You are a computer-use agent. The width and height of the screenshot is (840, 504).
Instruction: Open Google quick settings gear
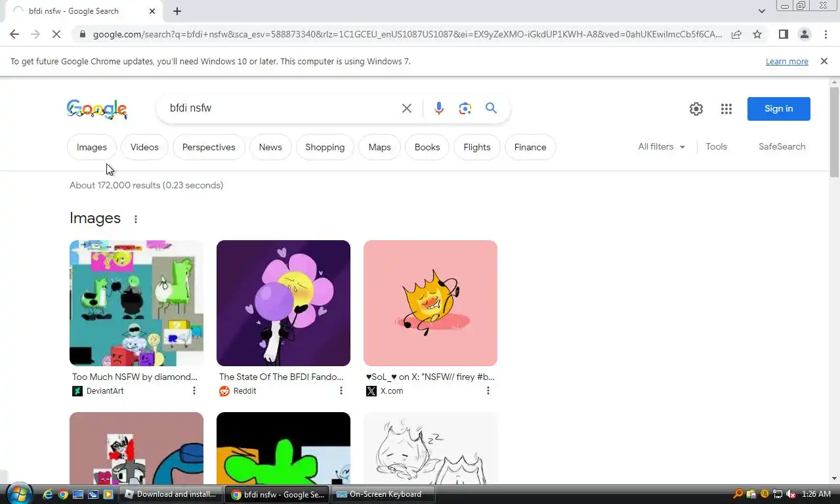click(x=696, y=109)
